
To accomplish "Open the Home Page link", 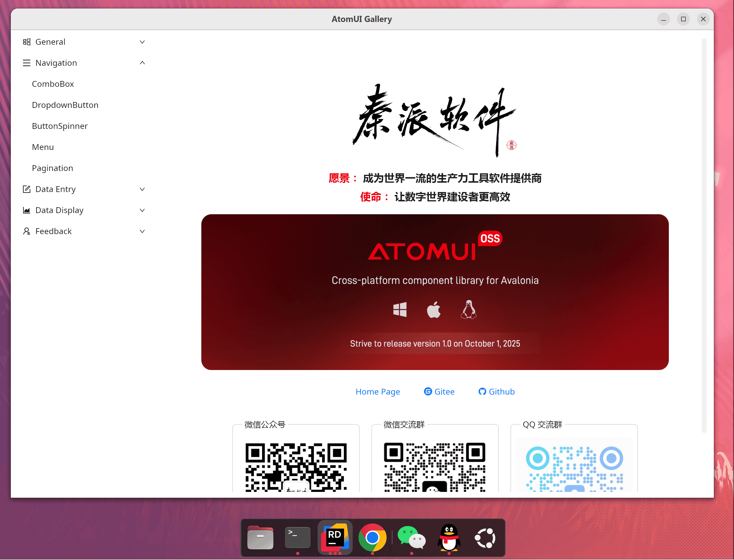I will coord(378,392).
